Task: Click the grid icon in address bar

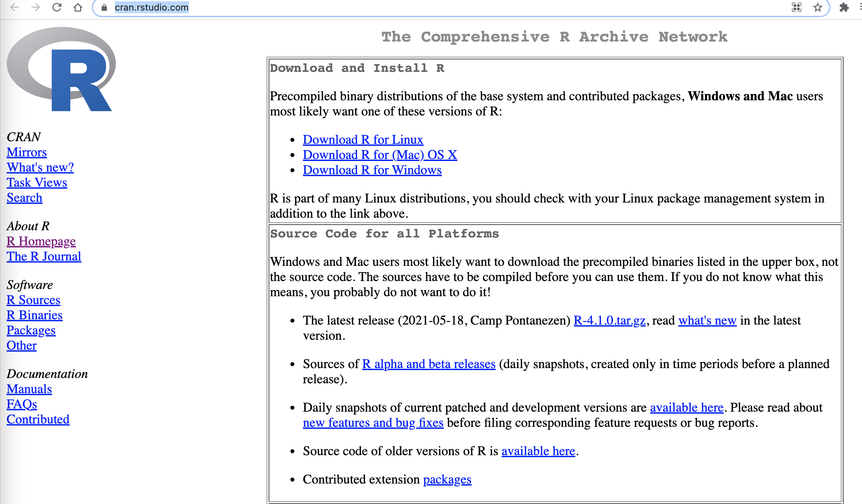Action: coord(797,7)
